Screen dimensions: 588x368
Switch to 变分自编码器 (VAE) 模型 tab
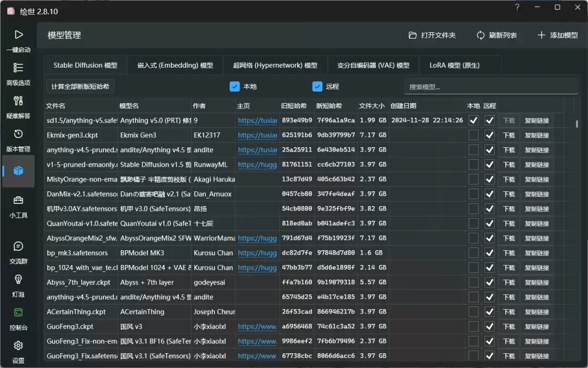[373, 65]
